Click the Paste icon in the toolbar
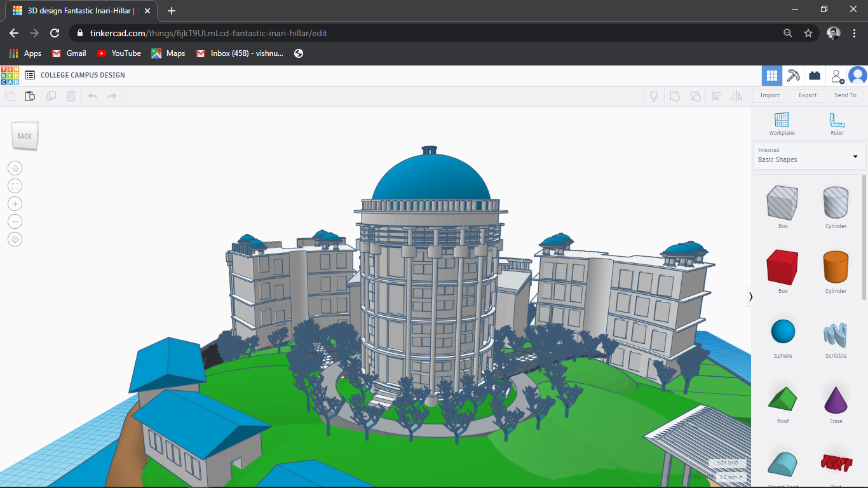This screenshot has width=868, height=488. tap(30, 96)
